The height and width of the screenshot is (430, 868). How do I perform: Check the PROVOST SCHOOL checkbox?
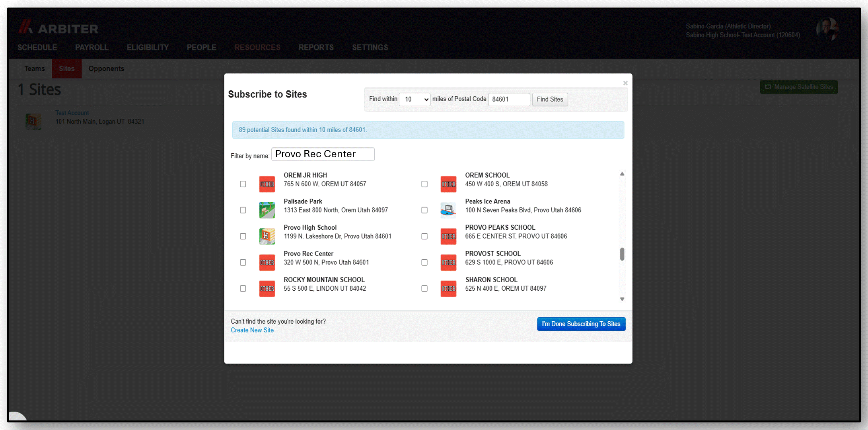[424, 262]
